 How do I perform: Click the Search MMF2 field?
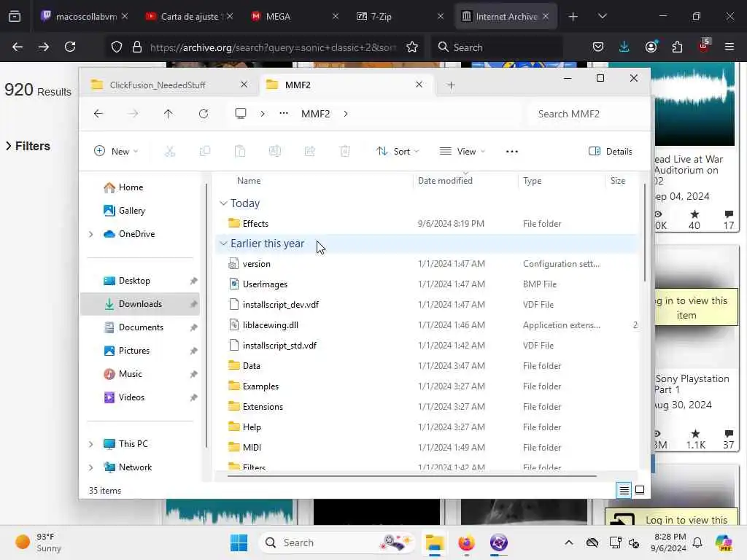coord(586,114)
